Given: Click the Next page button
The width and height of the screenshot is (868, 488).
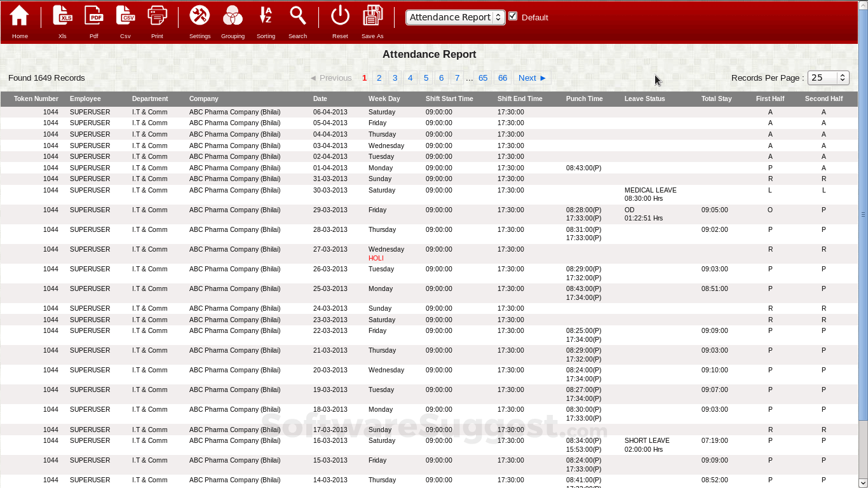Looking at the screenshot, I should click(532, 78).
